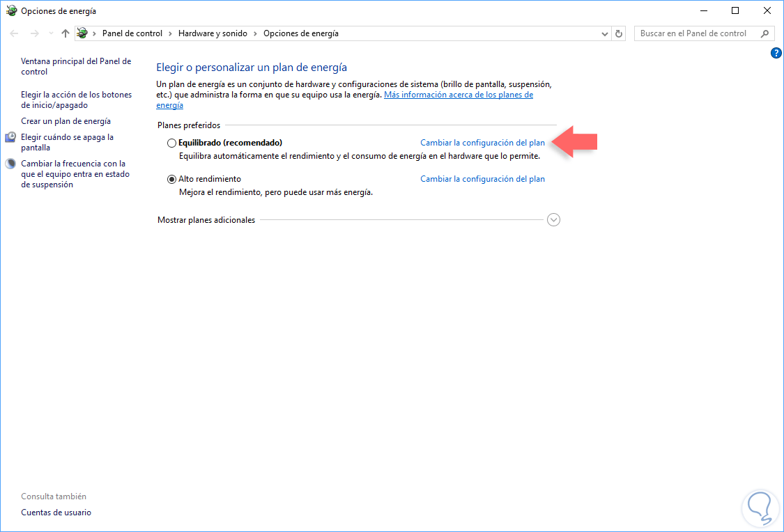Screen dimensions: 784x532
Task: Click Crear un plan de energía
Action: click(66, 121)
